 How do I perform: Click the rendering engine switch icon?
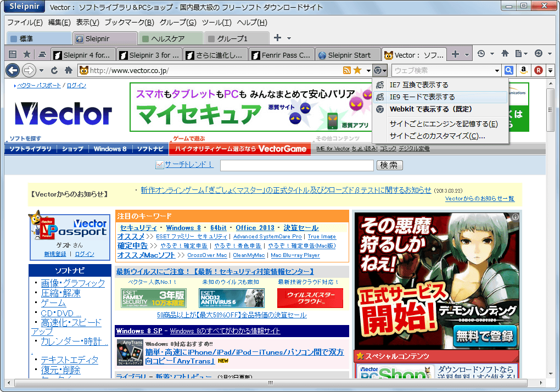coord(378,70)
